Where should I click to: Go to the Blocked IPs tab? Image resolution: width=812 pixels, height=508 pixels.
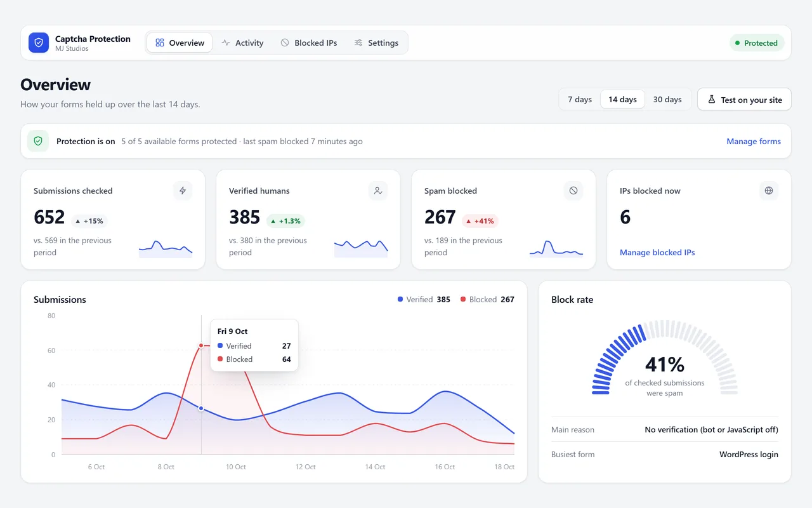pos(309,43)
